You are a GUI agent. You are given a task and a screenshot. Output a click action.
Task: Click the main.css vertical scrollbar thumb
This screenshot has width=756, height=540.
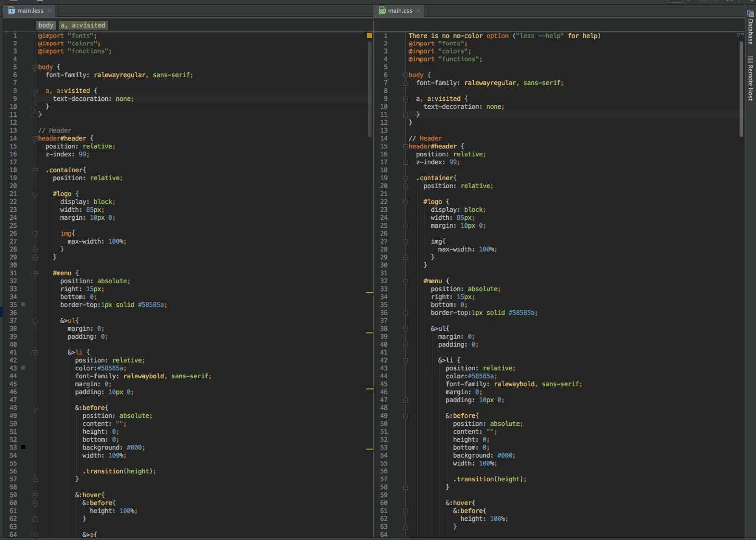tap(741, 89)
